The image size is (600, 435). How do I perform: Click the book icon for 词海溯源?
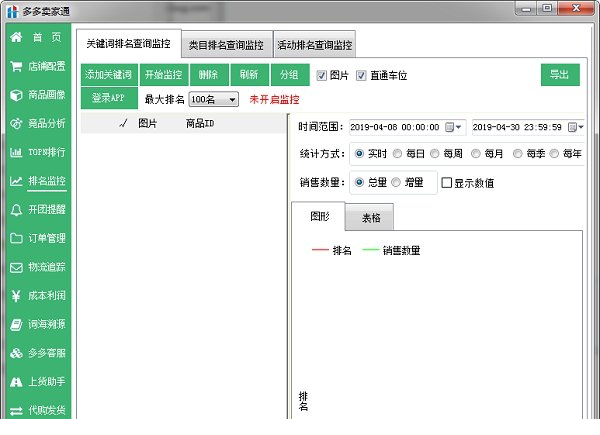coord(16,324)
